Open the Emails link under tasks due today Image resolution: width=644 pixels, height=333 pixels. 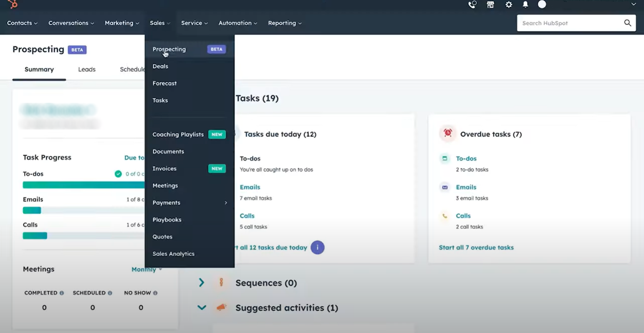pyautogui.click(x=250, y=187)
